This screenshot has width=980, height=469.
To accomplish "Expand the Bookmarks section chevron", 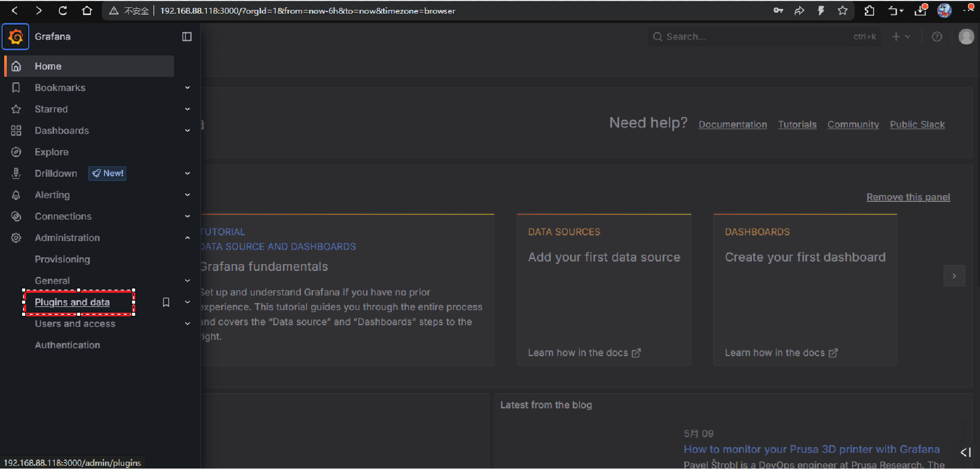I will click(188, 88).
